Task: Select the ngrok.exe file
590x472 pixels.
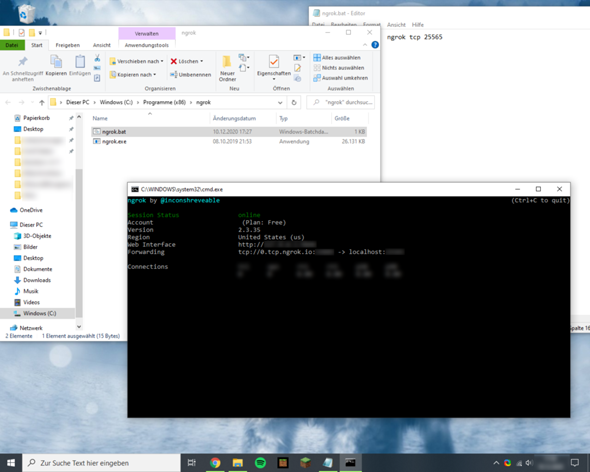Action: tap(229, 142)
